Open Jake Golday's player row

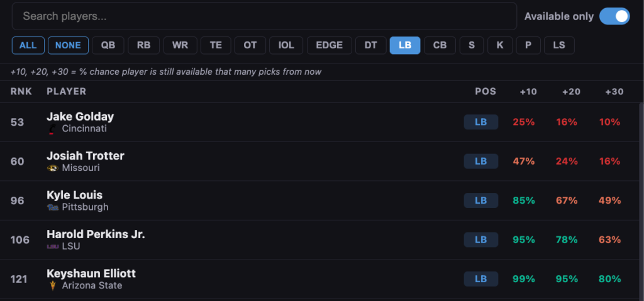80,117
